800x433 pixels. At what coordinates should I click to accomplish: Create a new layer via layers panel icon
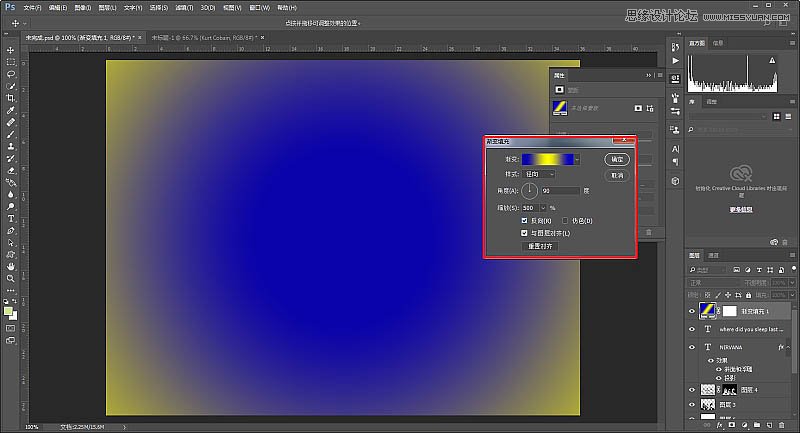769,425
